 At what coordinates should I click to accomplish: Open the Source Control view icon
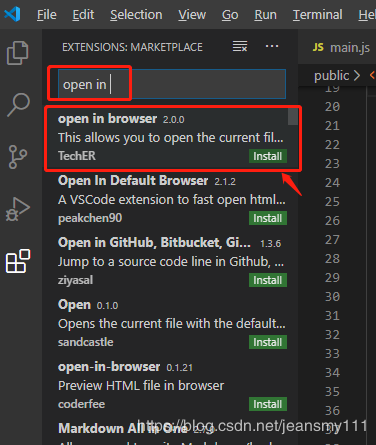pyautogui.click(x=18, y=157)
